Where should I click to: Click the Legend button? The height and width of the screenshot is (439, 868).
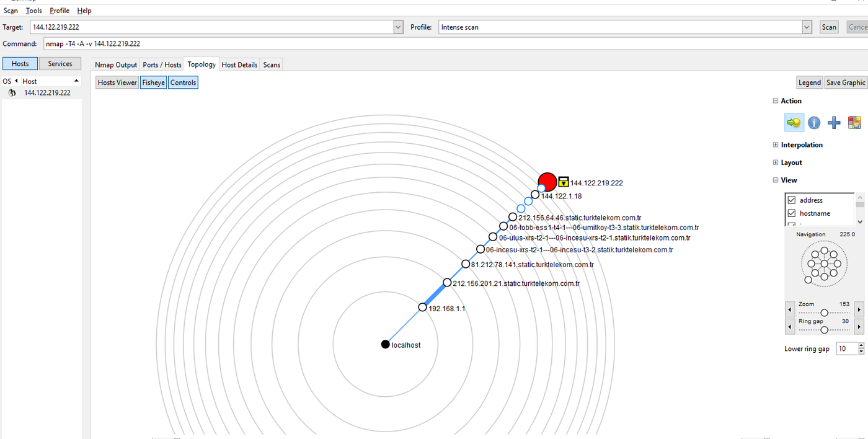810,82
